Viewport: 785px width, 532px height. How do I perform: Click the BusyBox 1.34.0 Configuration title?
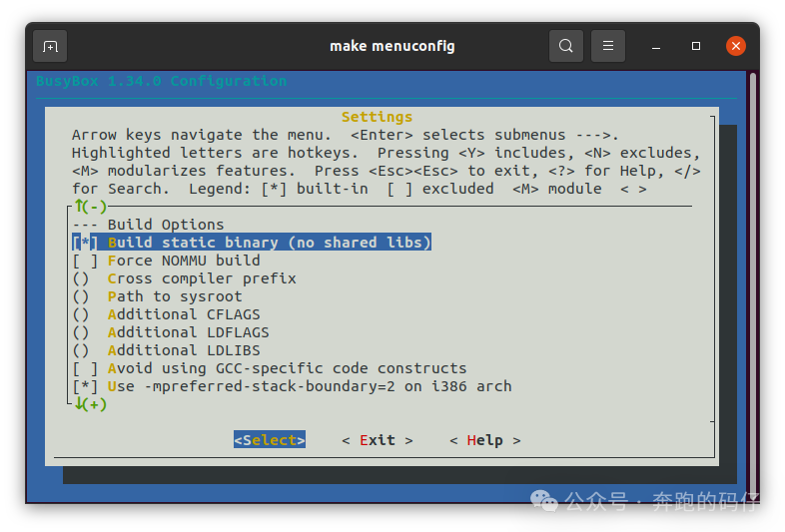[x=162, y=81]
